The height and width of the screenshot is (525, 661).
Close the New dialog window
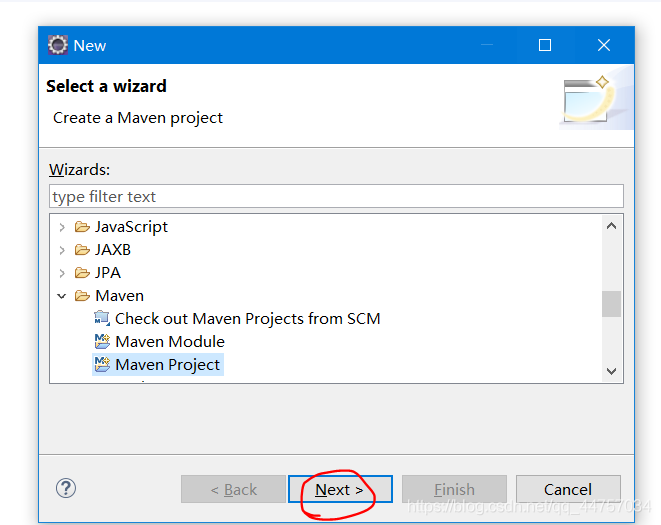coord(604,45)
